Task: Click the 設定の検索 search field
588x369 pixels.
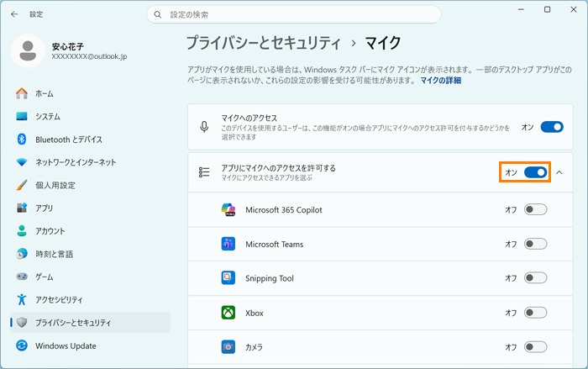Action: point(294,14)
